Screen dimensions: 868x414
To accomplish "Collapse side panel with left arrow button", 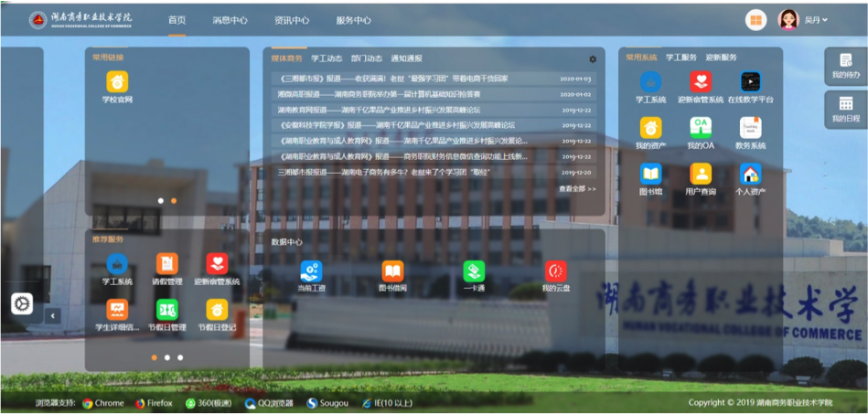I will [x=53, y=315].
